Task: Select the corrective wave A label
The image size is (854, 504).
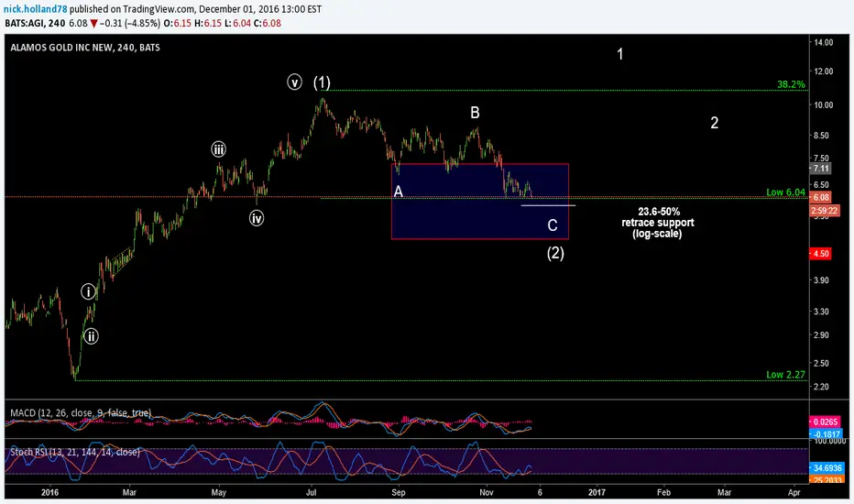Action: [398, 192]
